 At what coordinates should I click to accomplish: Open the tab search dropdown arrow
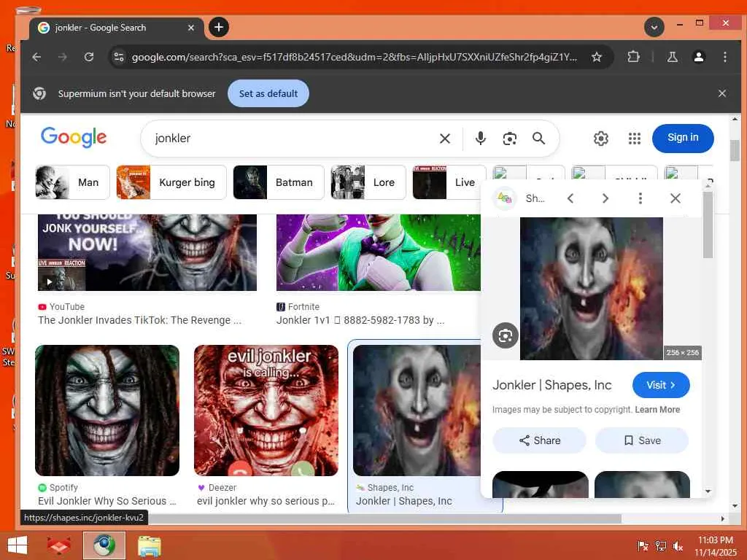[x=654, y=28]
